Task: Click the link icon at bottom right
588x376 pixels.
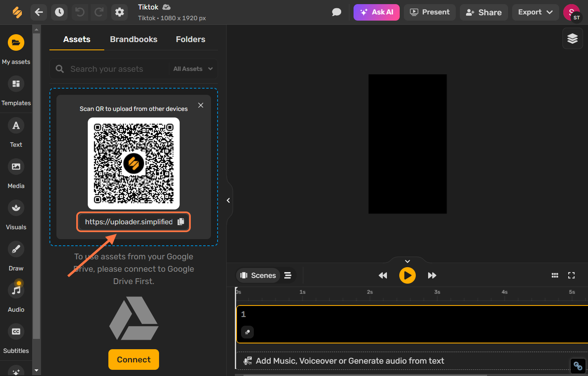Action: point(578,366)
